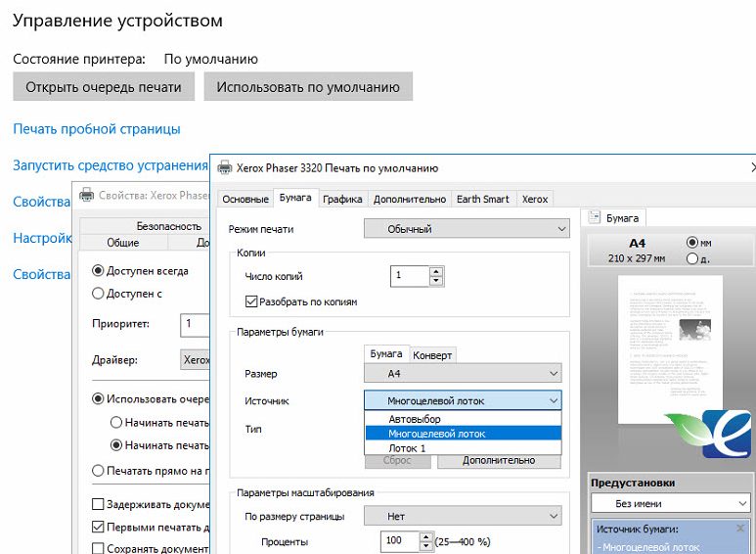This screenshot has height=554, width=756.
Task: Switch to Графика tab
Action: 342,199
